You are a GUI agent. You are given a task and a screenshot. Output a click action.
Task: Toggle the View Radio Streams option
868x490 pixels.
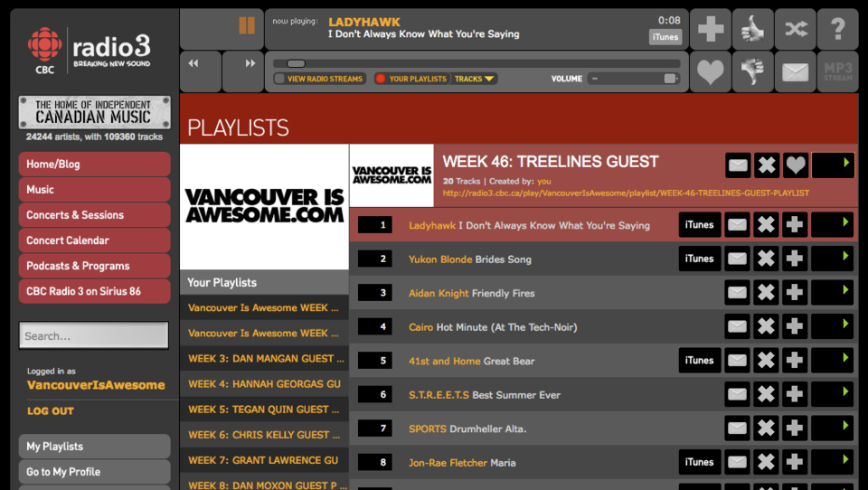click(x=319, y=79)
